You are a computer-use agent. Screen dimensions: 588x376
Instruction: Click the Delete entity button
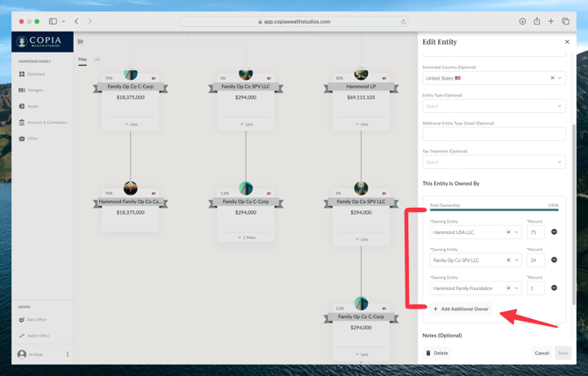(x=437, y=353)
